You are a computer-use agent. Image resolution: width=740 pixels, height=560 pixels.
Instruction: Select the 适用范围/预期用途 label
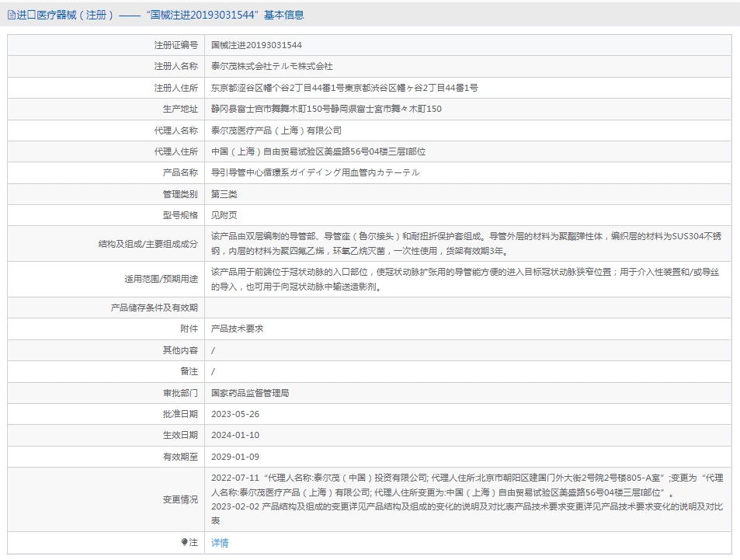coord(161,279)
